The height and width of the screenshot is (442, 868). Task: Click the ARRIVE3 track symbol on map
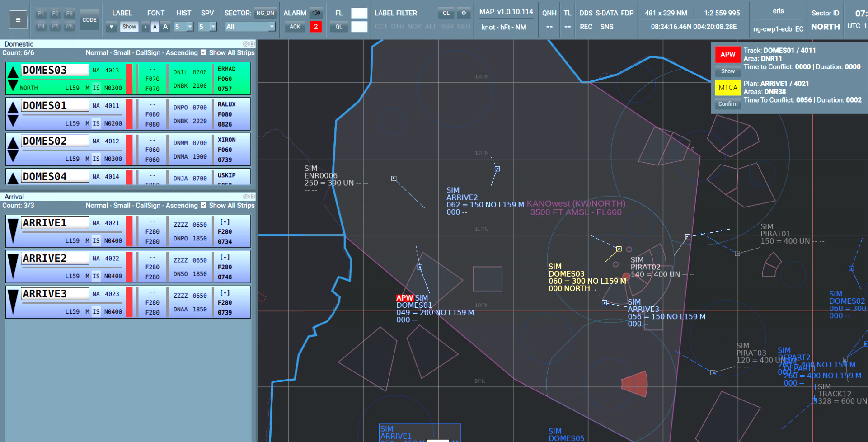(605, 302)
